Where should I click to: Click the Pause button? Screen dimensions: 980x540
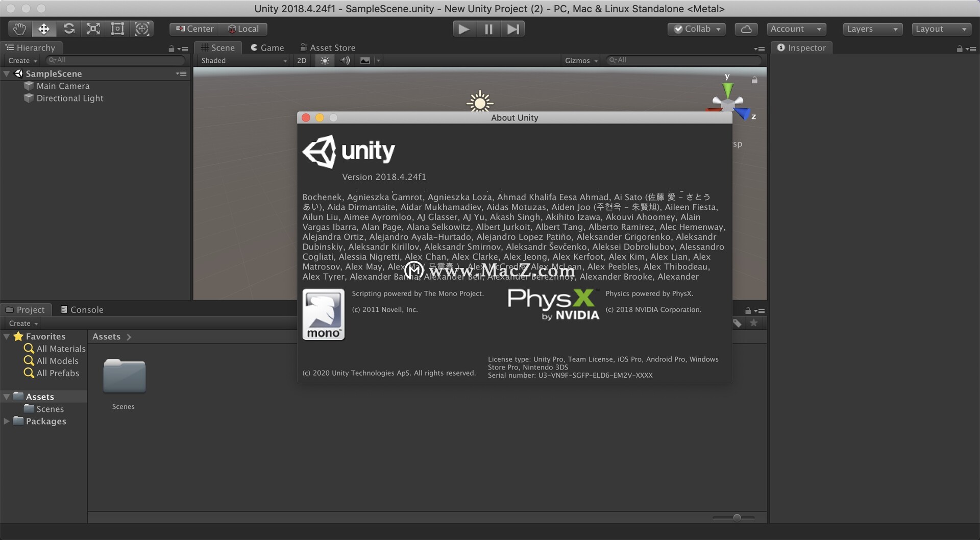coord(488,29)
